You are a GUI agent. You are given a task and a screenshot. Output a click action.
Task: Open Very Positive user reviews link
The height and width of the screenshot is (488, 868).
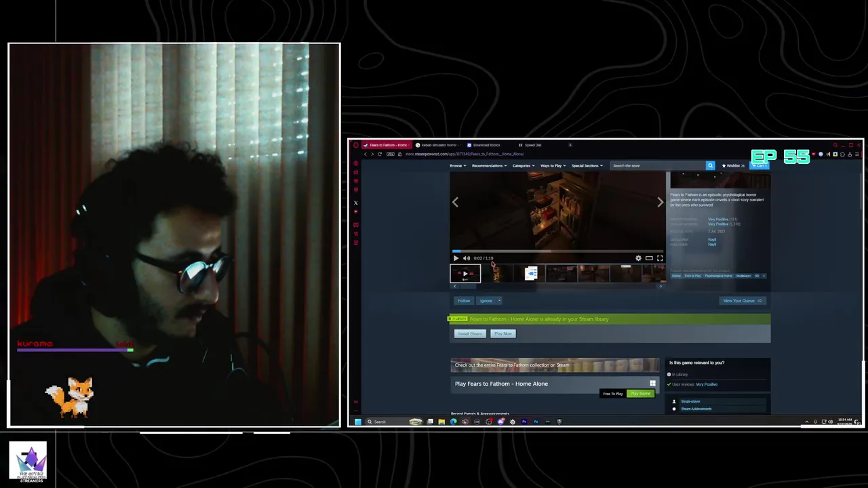pyautogui.click(x=706, y=384)
